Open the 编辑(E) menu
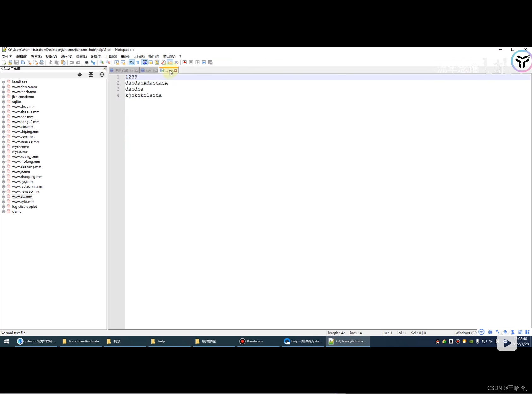This screenshot has width=532, height=394. [21, 57]
